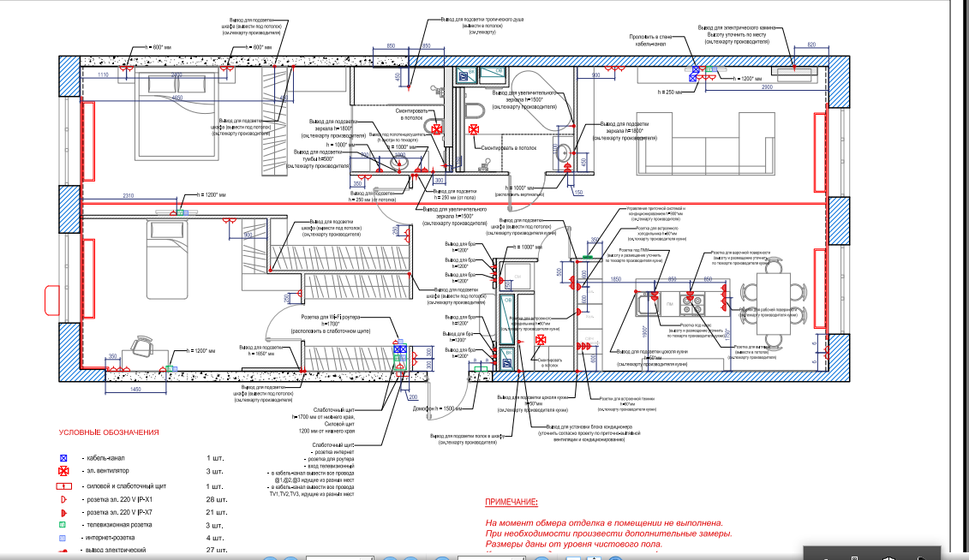This screenshot has width=969, height=560.
Task: Select the green TV socket legend symbol
Action: [63, 524]
